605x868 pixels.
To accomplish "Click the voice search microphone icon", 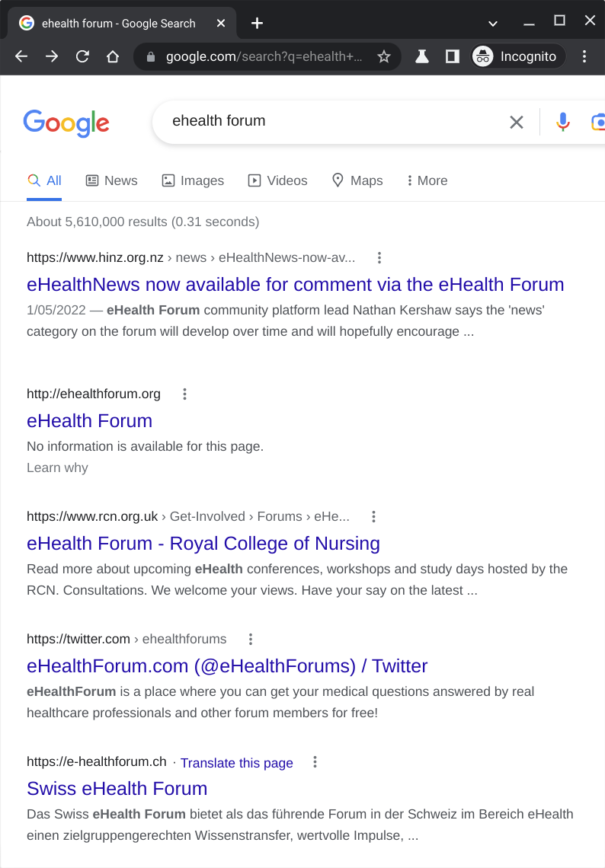I will pyautogui.click(x=562, y=122).
